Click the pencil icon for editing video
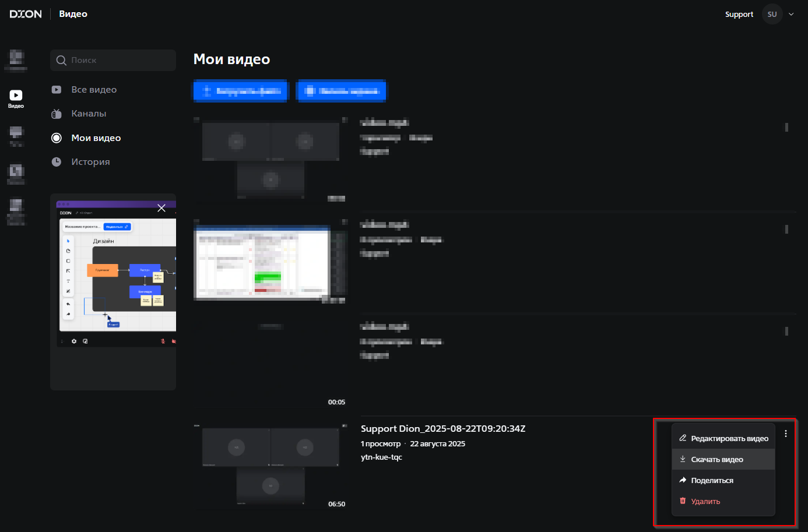The image size is (808, 532). [683, 438]
